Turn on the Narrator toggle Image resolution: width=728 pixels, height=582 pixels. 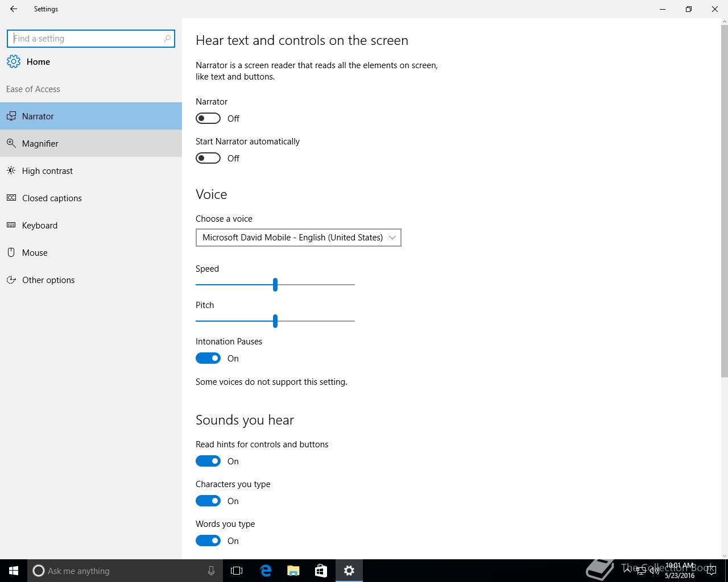point(208,118)
